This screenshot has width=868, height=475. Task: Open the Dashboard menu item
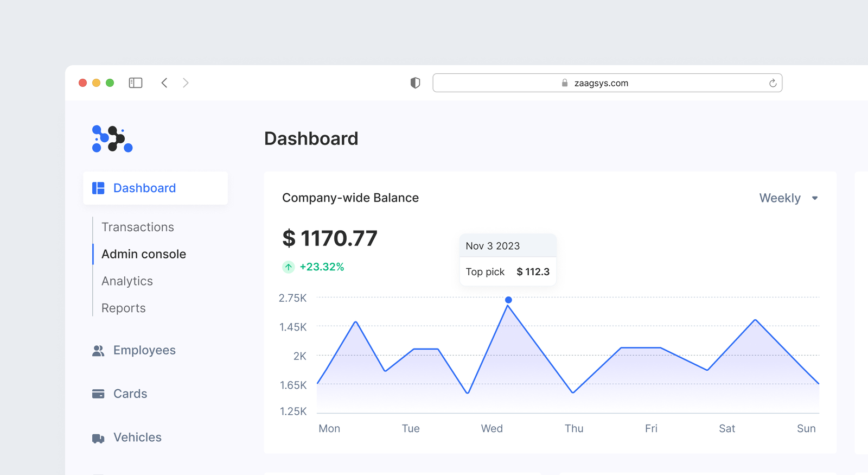pyautogui.click(x=155, y=188)
